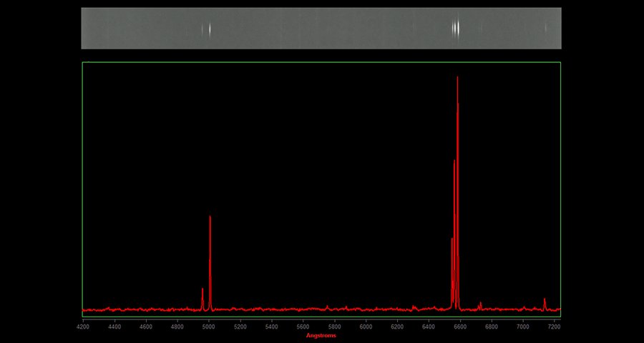This screenshot has width=644, height=343.
Task: Click the small doublet peak near 6720 Angstroms
Action: click(480, 304)
